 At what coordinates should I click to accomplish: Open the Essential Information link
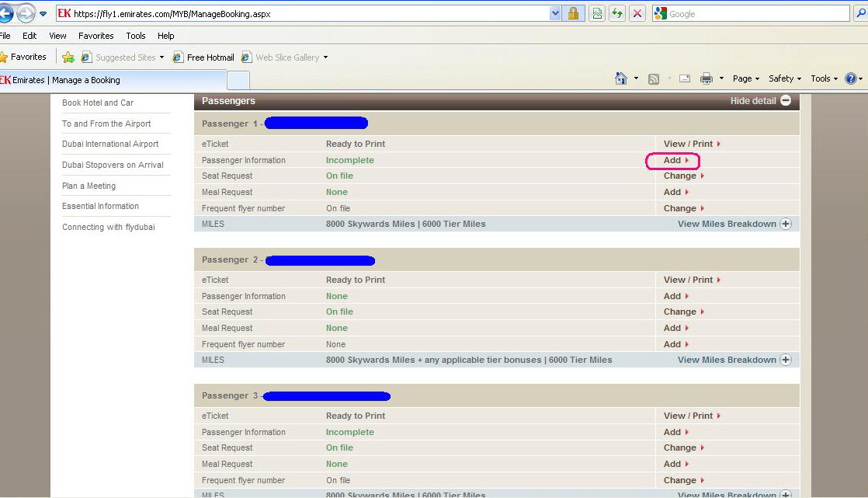point(100,206)
